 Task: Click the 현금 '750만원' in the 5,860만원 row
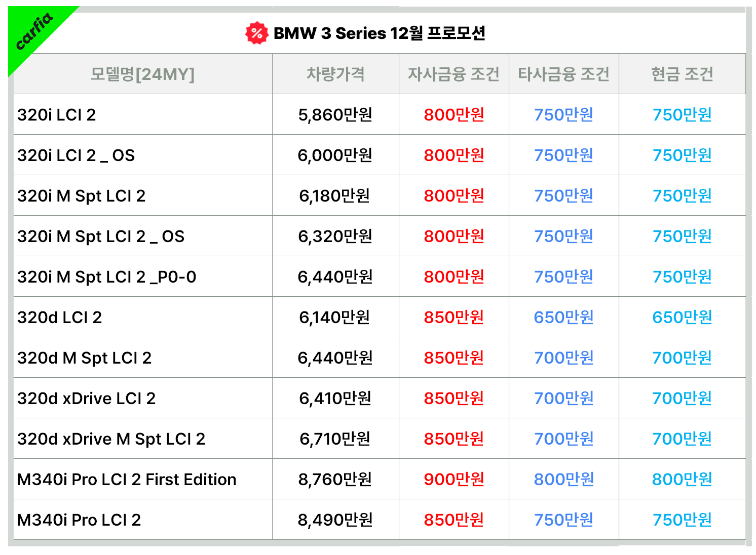coord(682,115)
